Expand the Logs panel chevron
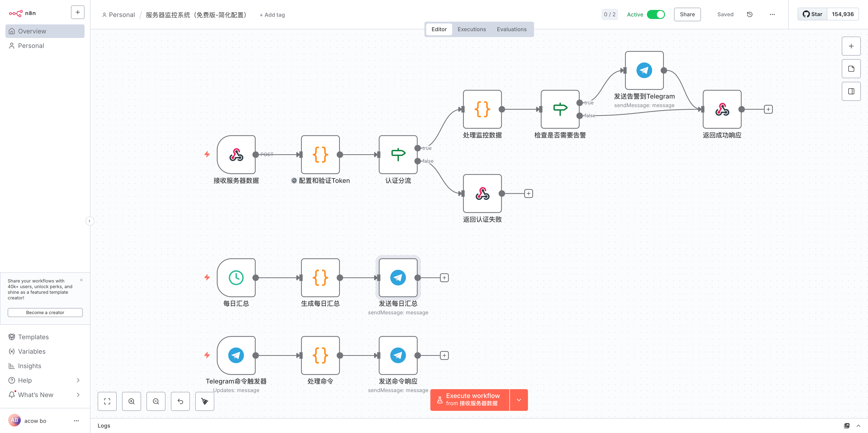Screen dimensions: 868x433 (858, 426)
